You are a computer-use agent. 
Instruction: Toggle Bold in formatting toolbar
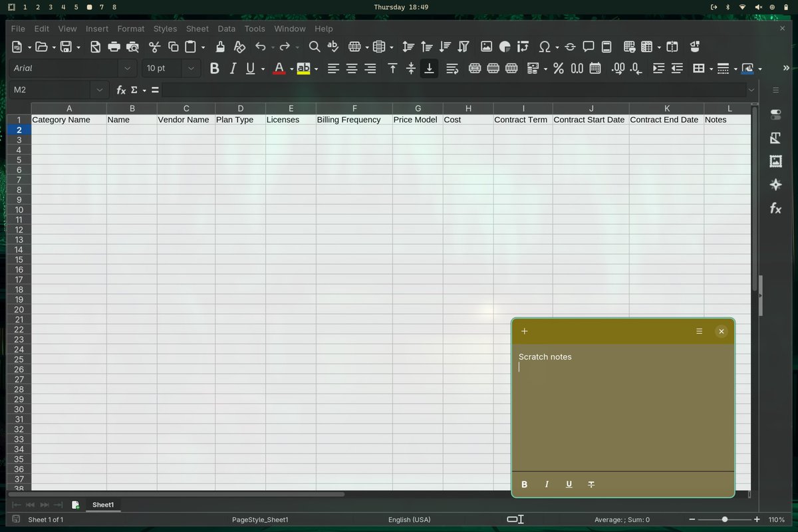click(x=214, y=68)
